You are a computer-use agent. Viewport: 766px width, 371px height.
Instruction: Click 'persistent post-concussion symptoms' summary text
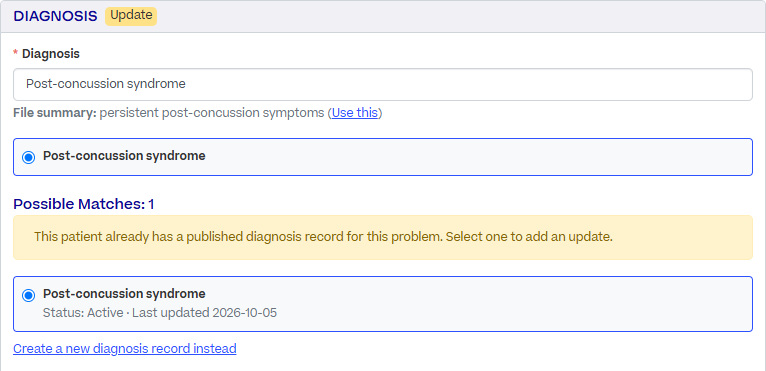pos(212,113)
